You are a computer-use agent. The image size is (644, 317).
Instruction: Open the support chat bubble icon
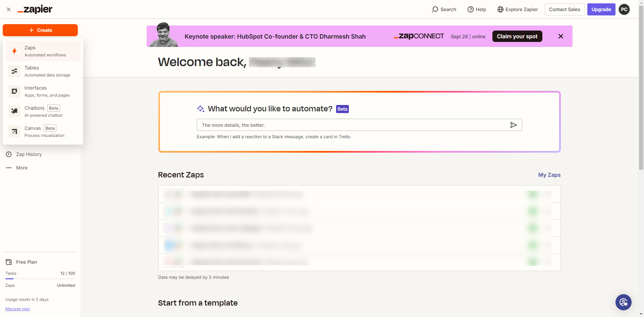tap(623, 302)
